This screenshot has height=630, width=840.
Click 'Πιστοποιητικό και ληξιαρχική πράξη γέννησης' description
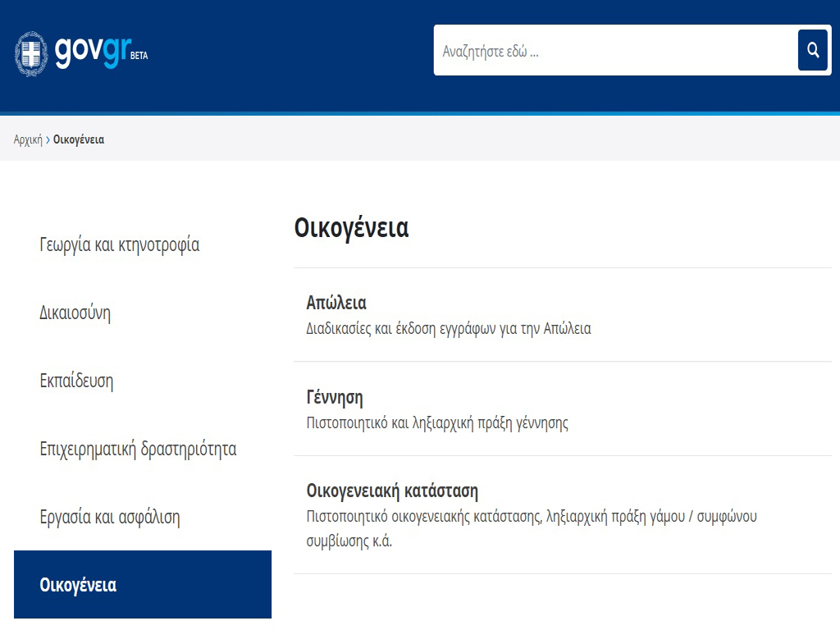coord(437,424)
